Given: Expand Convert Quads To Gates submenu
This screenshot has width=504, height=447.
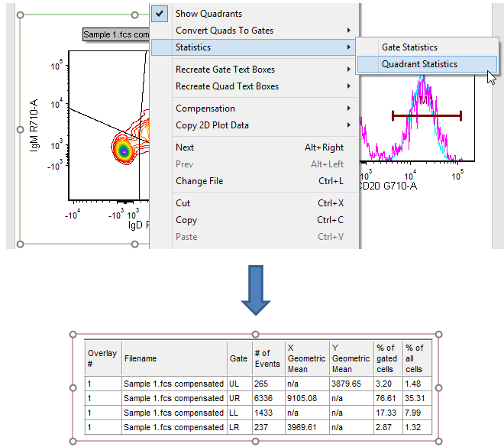Looking at the screenshot, I should 225,31.
